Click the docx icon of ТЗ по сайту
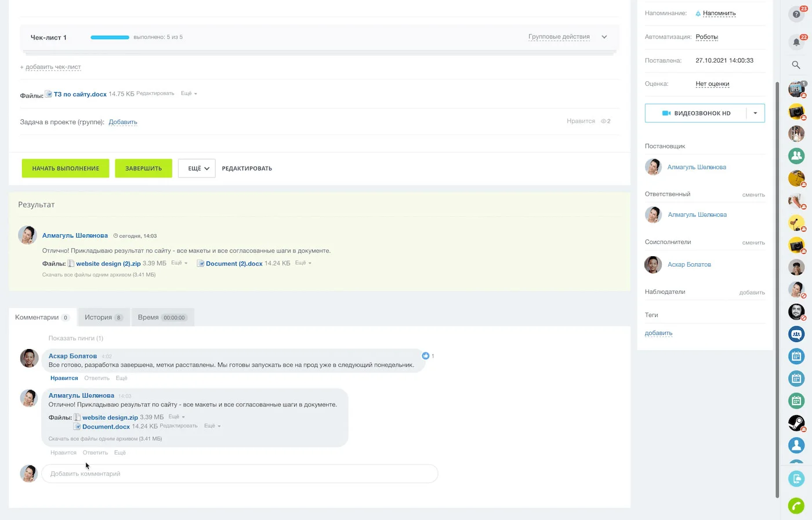Screen dimensions: 812x520 tap(49, 94)
